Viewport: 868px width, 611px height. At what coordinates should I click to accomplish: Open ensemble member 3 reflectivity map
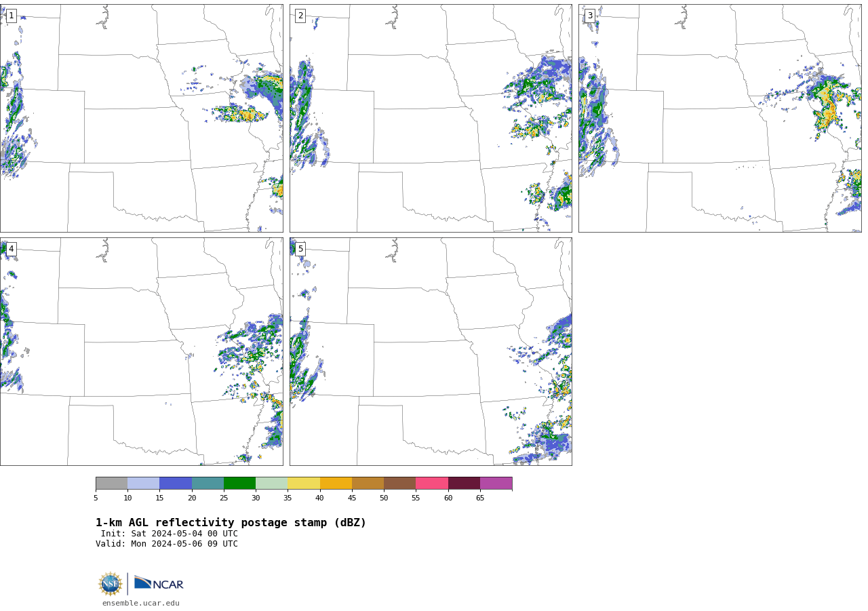719,118
